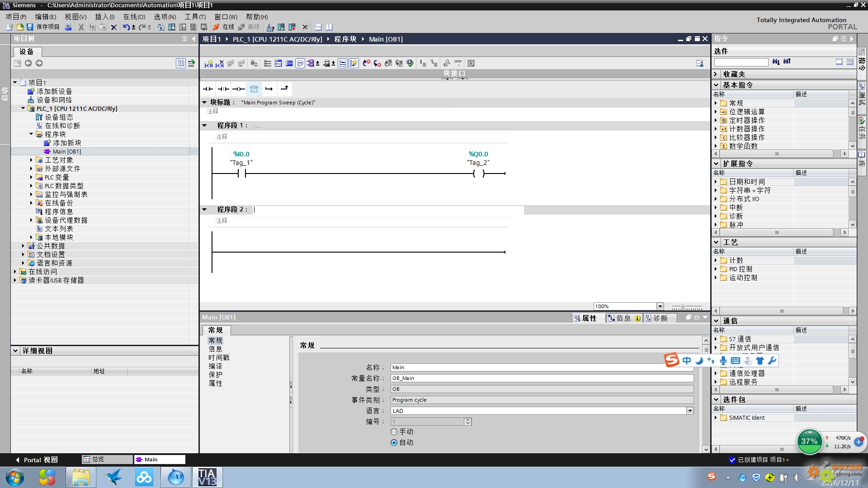
Task: Collapse 基本指令 instruction section
Action: click(x=716, y=85)
